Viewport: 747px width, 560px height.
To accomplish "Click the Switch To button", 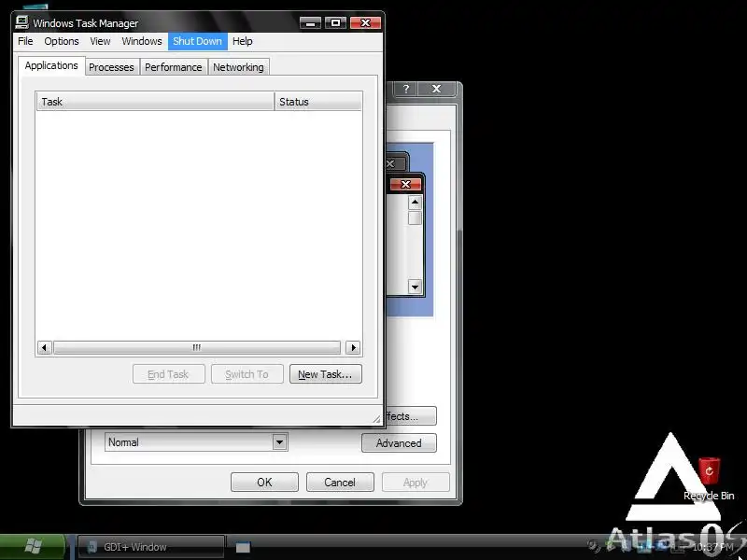I will click(x=247, y=374).
